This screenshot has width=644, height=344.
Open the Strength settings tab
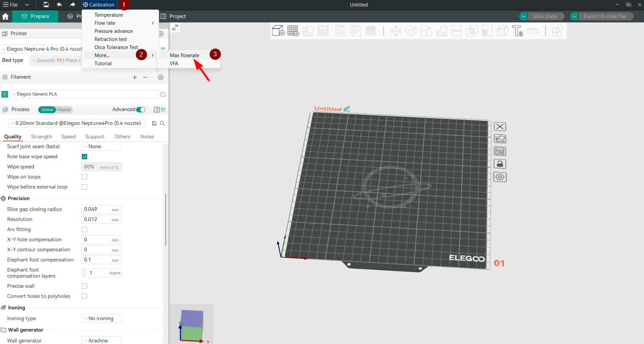(41, 137)
